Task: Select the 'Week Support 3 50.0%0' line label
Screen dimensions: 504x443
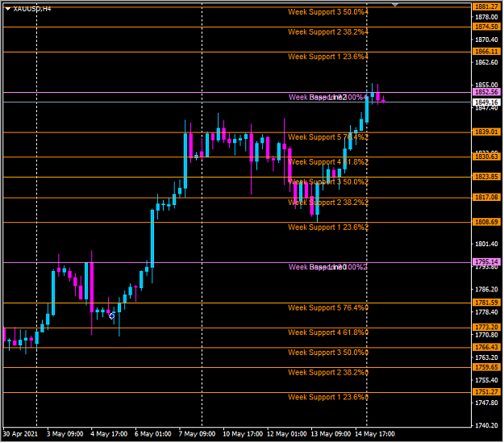Action: click(x=328, y=353)
